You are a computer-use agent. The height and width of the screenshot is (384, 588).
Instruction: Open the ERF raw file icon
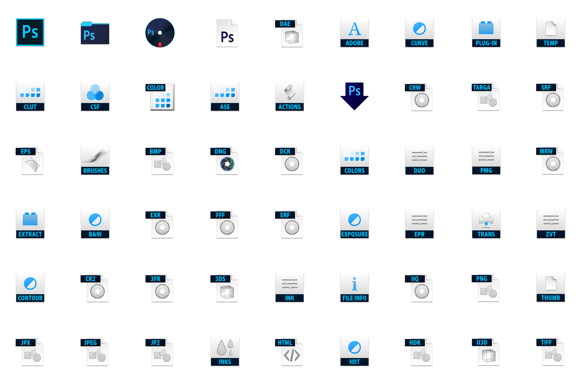point(289,224)
